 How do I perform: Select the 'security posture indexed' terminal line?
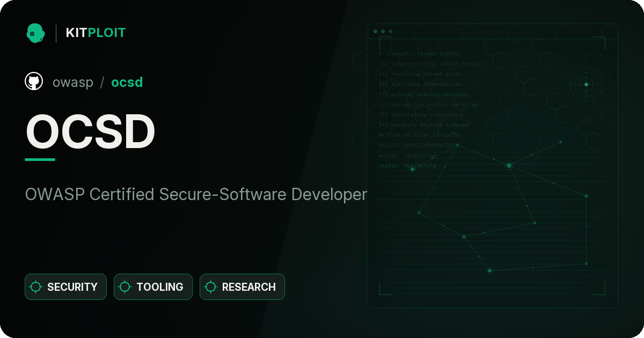click(x=423, y=125)
